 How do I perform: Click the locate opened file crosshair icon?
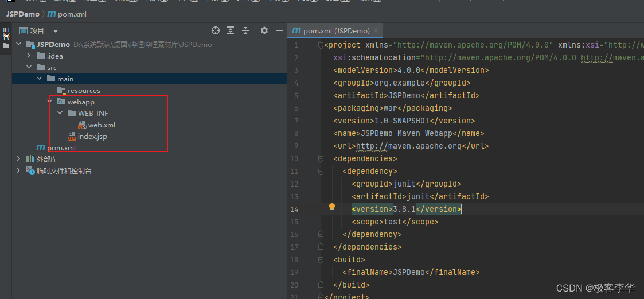(216, 30)
